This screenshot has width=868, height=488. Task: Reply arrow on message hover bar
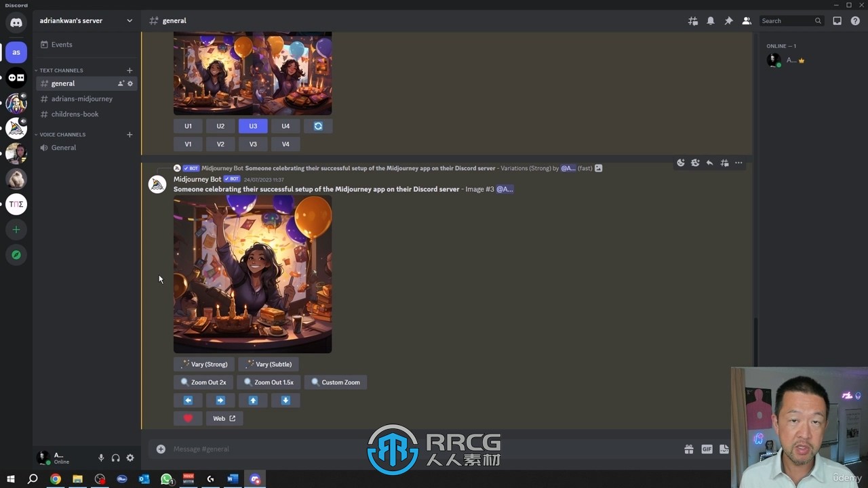pos(710,163)
